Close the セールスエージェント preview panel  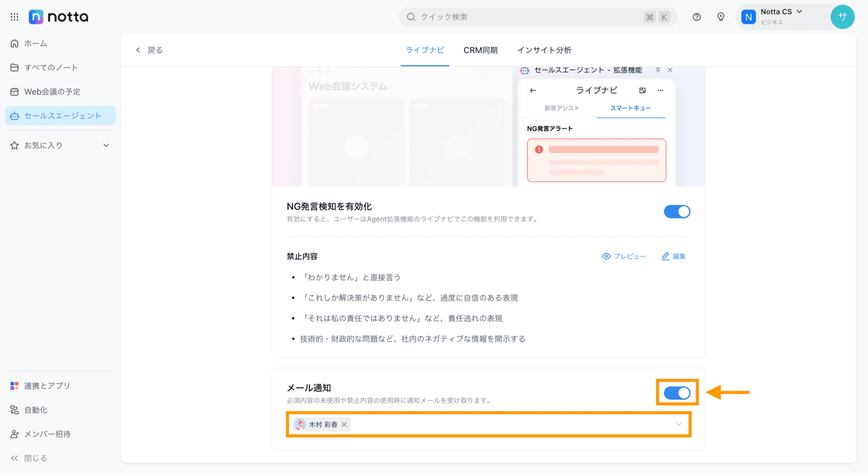click(x=670, y=70)
